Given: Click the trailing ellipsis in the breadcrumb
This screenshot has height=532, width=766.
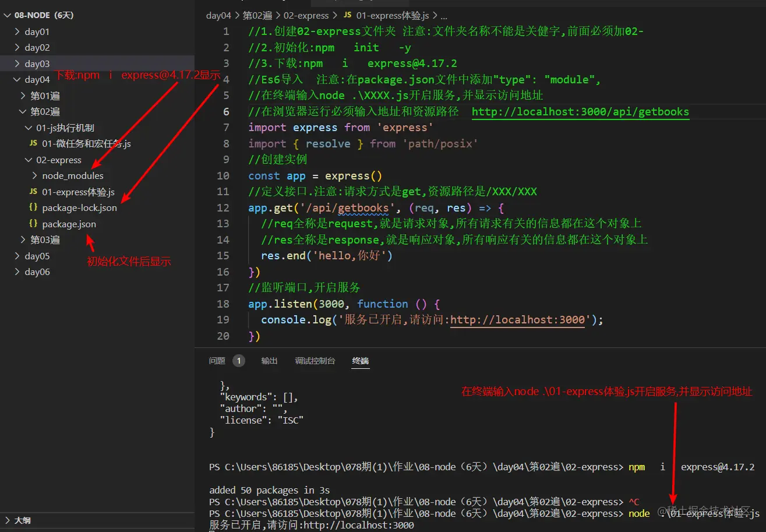Looking at the screenshot, I should [x=443, y=16].
